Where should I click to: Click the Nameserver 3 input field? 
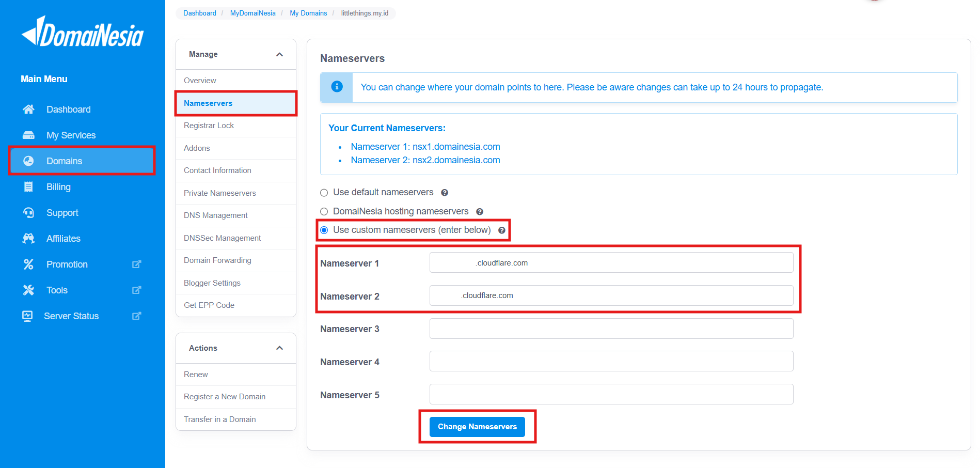[x=611, y=329]
